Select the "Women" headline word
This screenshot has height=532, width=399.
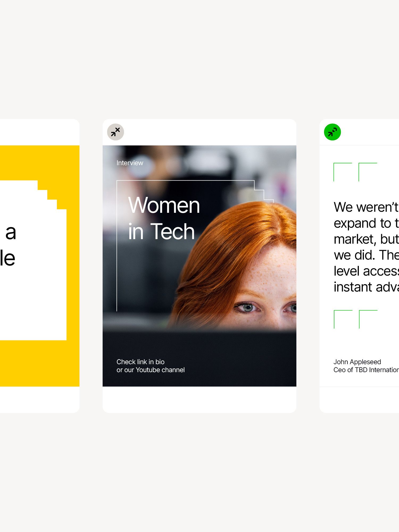(164, 205)
